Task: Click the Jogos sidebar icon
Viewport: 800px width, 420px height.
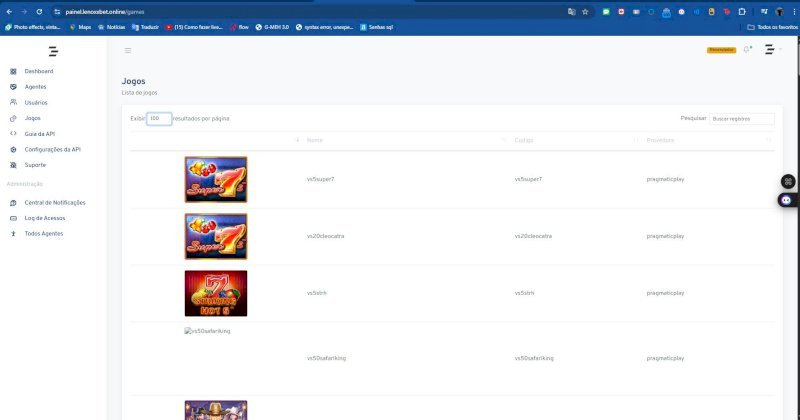Action: [x=13, y=118]
